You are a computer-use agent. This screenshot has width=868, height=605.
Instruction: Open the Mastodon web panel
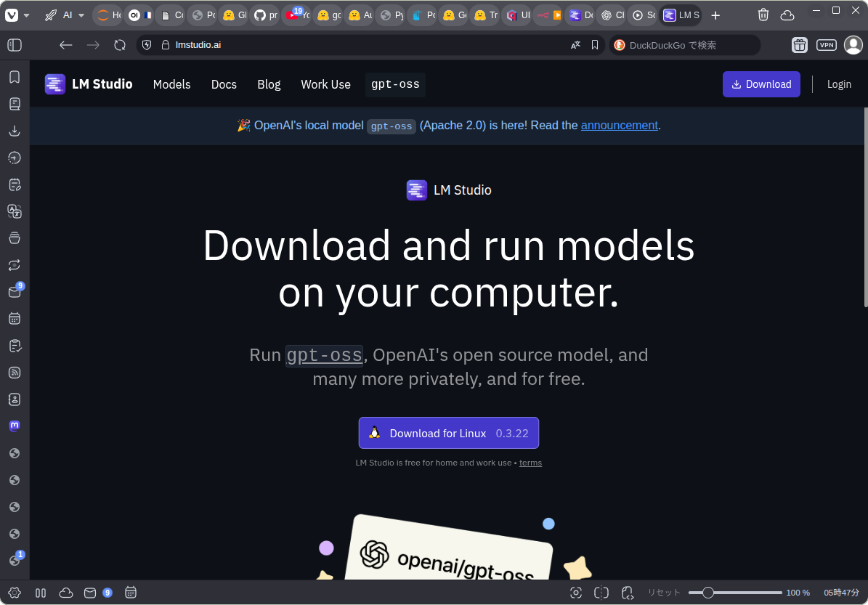15,426
